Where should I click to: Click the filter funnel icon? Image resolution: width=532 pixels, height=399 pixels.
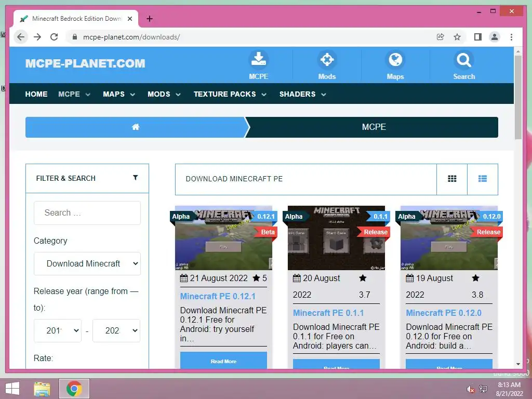click(x=136, y=178)
